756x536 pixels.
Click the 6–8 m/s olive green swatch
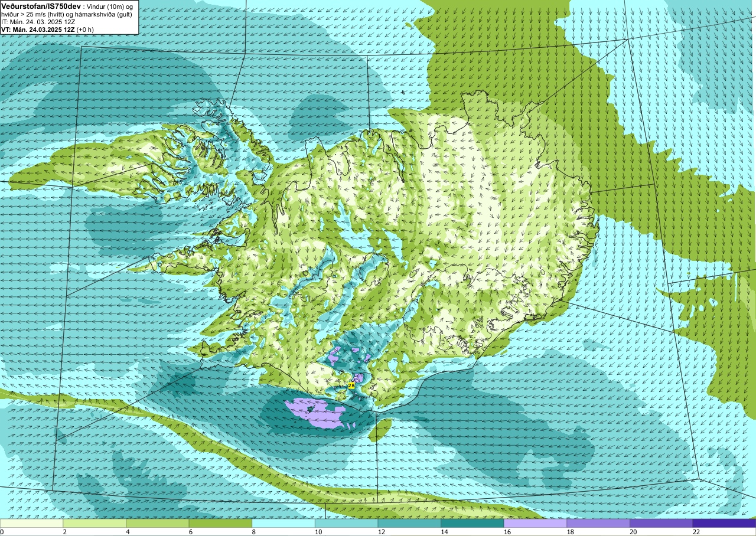point(220,523)
